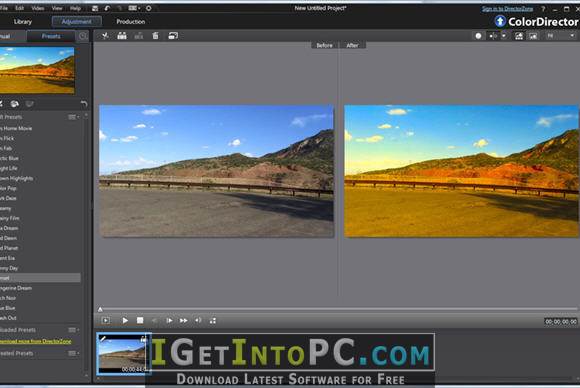Click the play selected clip mode icon
Viewport: 580px width, 388px height.
tap(105, 320)
